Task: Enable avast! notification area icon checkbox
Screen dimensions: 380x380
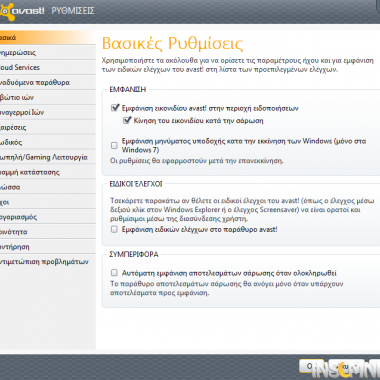Action: point(115,108)
